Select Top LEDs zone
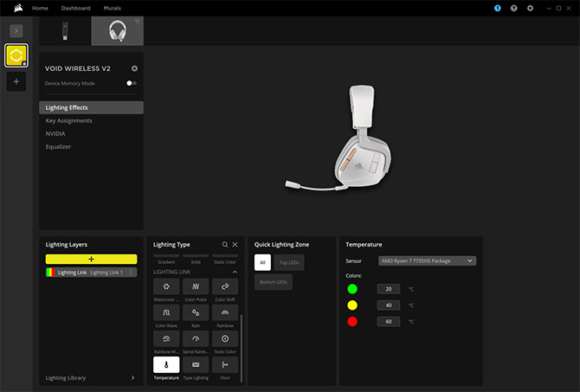This screenshot has width=580, height=392. click(x=289, y=262)
